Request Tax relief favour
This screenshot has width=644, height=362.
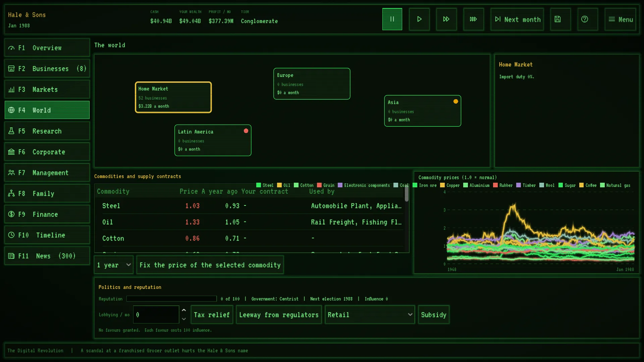pos(212,314)
